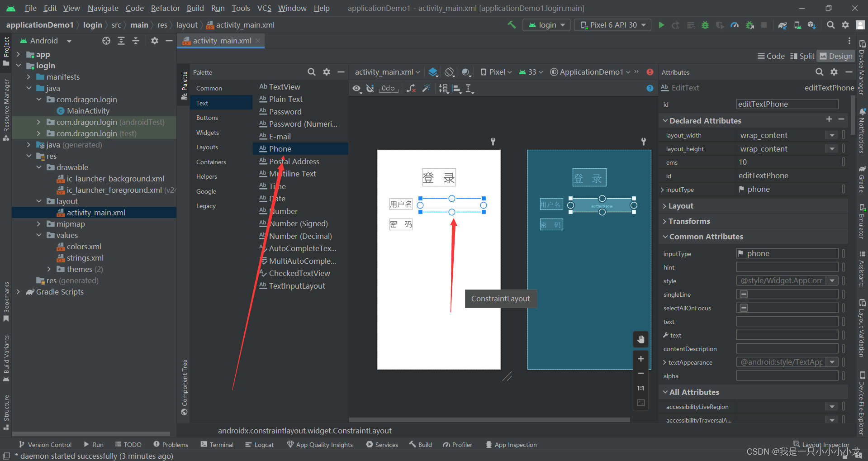The width and height of the screenshot is (868, 461).
Task: Open IDE settings gear in top toolbar
Action: [845, 25]
